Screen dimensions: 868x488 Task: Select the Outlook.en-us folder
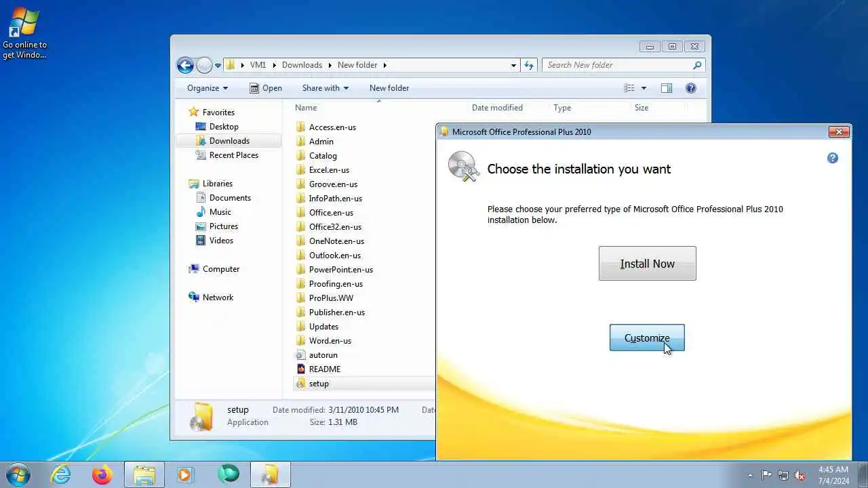click(334, 256)
